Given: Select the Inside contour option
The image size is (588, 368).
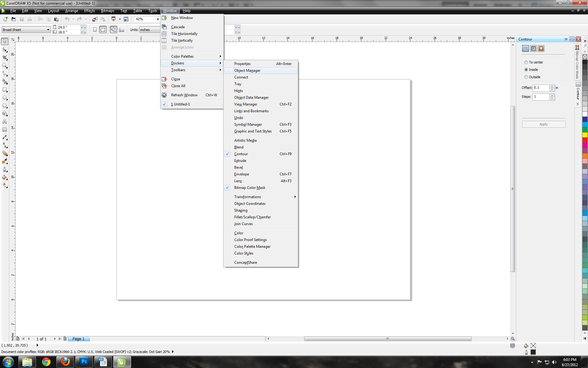Looking at the screenshot, I should pos(531,70).
